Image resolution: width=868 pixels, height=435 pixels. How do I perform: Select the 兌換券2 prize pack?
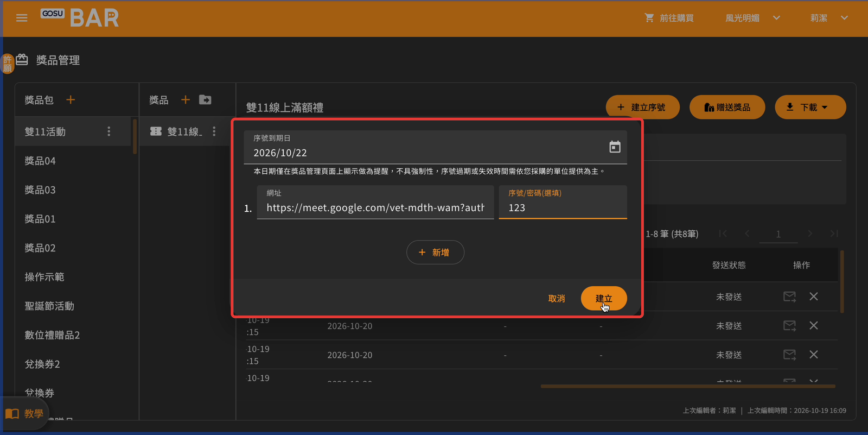click(x=73, y=364)
